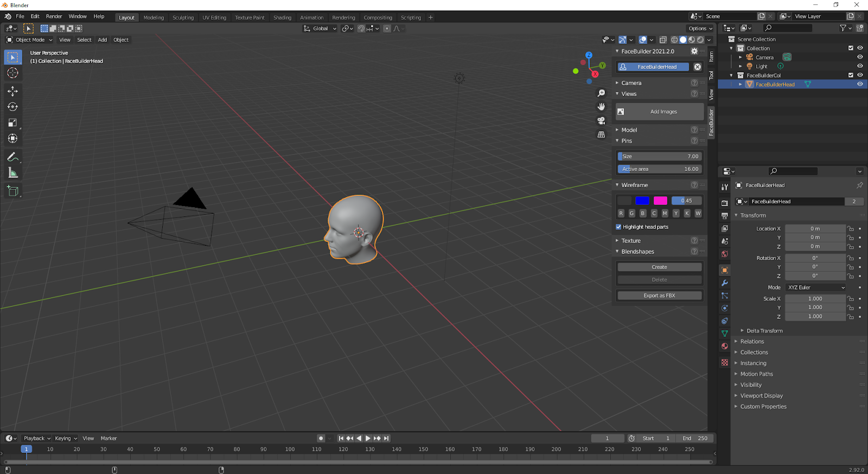Open the Shading workspace tab
Screen dimensions: 868x474
(282, 17)
